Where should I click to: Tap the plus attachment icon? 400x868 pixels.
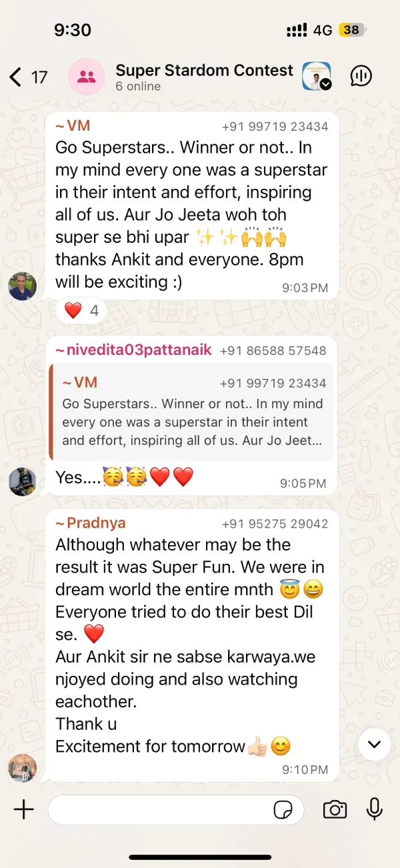23,810
